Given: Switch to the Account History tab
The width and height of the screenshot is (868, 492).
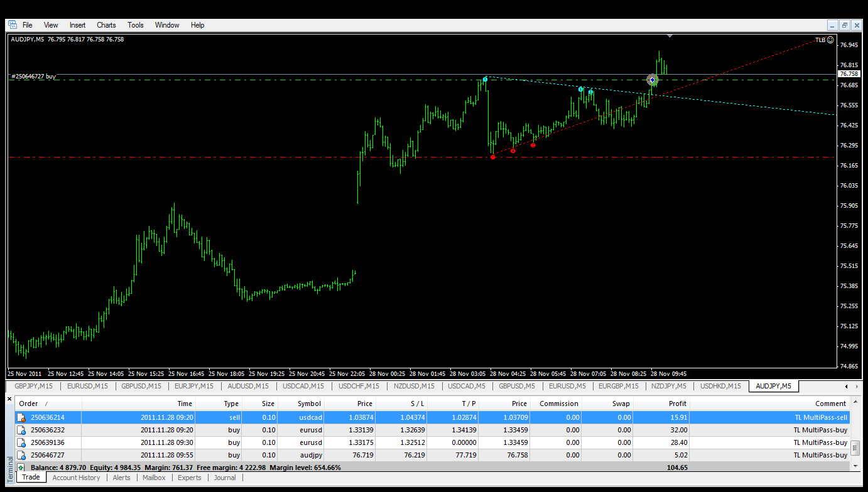Looking at the screenshot, I should coord(76,478).
